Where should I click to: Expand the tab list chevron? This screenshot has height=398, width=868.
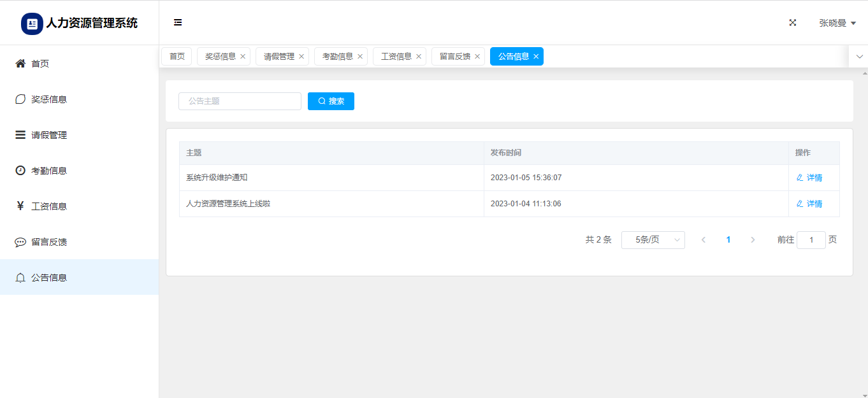point(859,57)
